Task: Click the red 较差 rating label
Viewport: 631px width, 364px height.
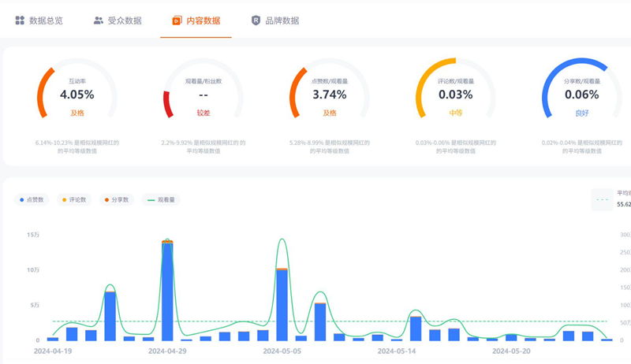Action: pyautogui.click(x=203, y=113)
